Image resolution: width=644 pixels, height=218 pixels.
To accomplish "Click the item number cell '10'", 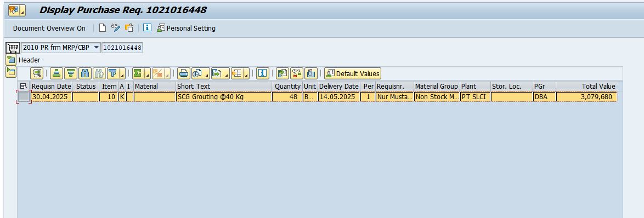I will 109,97.
